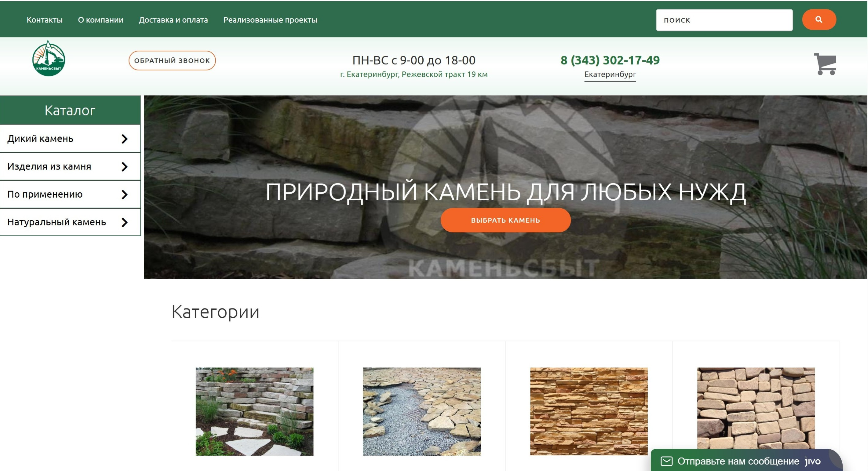Expand Дикий камень chevron arrow
Viewport: 868px width, 471px height.
pyautogui.click(x=125, y=139)
